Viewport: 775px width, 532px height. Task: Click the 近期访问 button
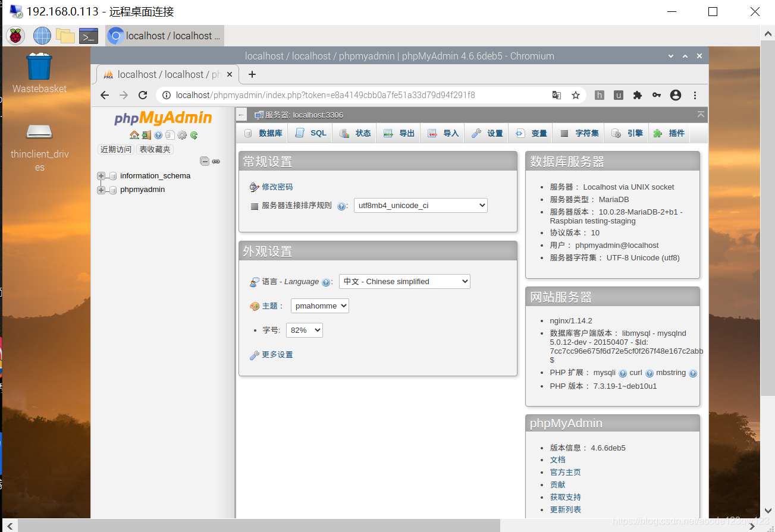[116, 150]
